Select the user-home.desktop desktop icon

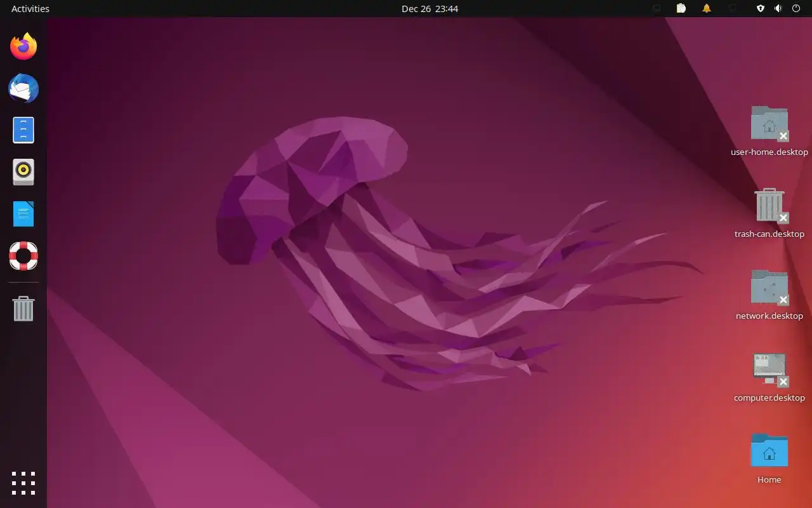[769, 123]
